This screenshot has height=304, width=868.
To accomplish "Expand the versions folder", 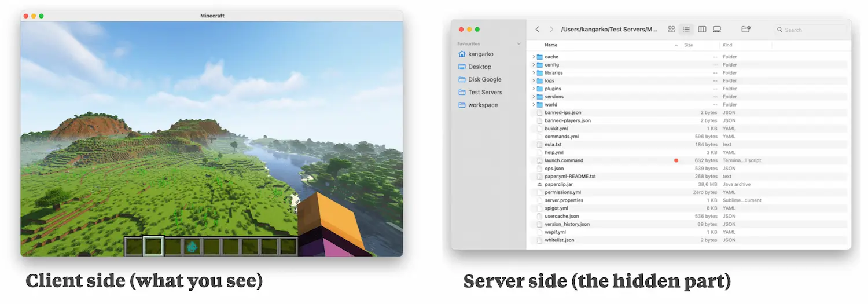I will [533, 97].
